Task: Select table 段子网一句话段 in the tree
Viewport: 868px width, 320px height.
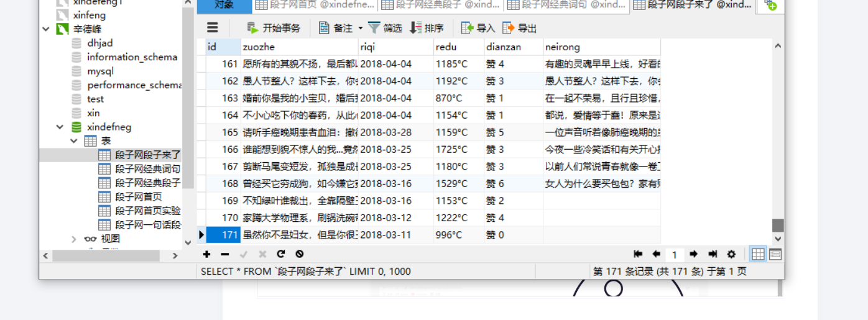Action: [147, 225]
